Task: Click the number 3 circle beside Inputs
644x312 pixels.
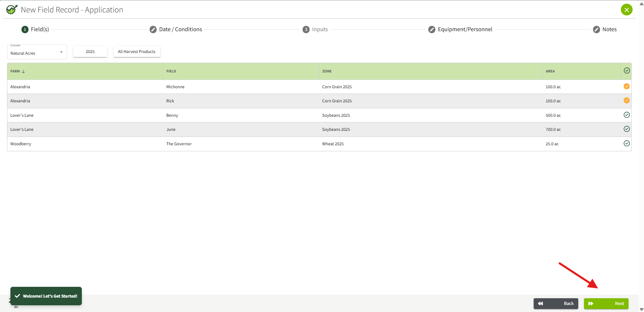Action: [x=306, y=30]
